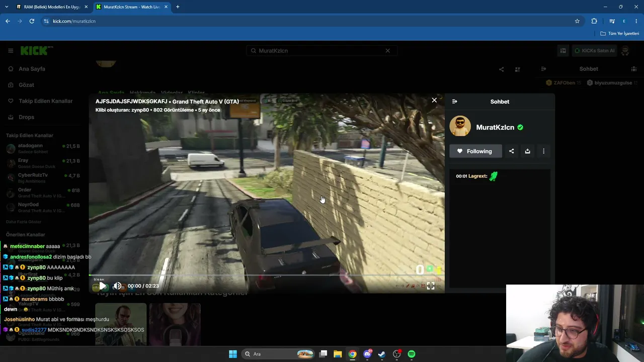Image resolution: width=644 pixels, height=362 pixels.
Task: Close the MuratKzlcn Stream browser tab
Action: pyautogui.click(x=166, y=7)
